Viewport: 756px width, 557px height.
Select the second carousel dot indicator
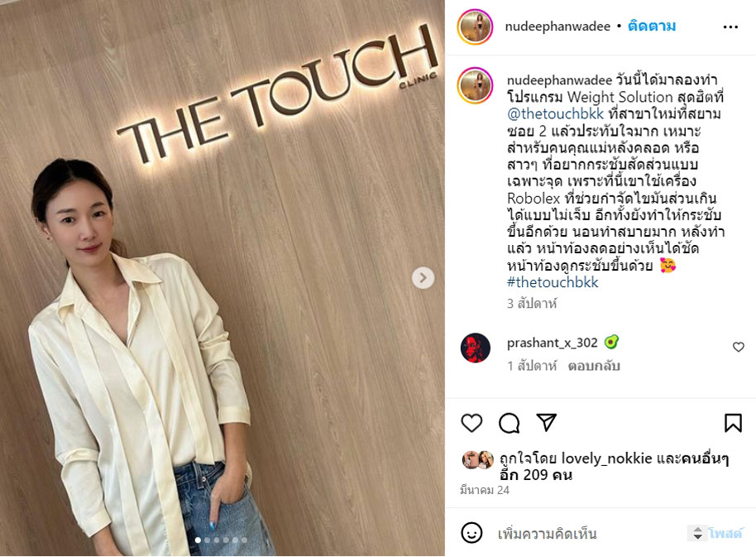pos(208,540)
